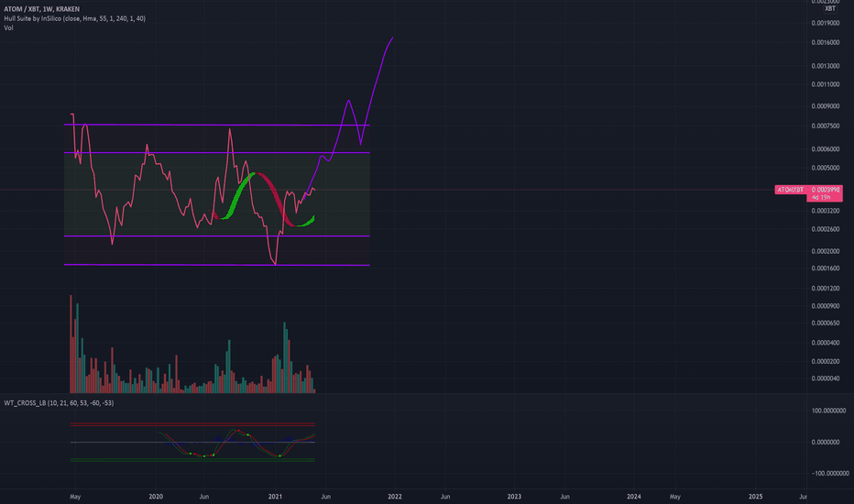This screenshot has height=504, width=854.
Task: Click the pink ATOM/XBT price tag
Action: (790, 190)
